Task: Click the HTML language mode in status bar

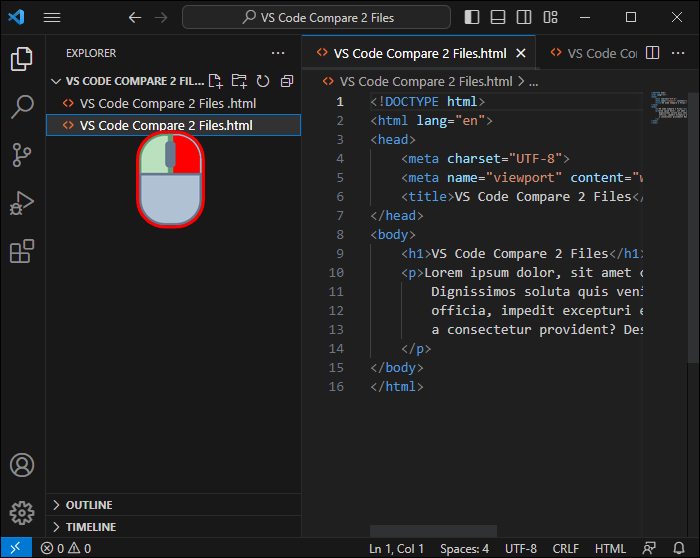Action: point(610,548)
